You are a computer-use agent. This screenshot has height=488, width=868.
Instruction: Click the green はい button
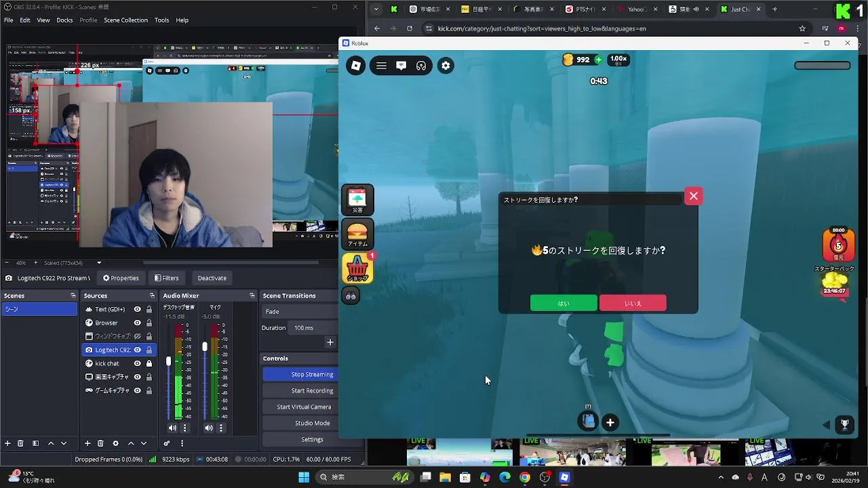564,303
